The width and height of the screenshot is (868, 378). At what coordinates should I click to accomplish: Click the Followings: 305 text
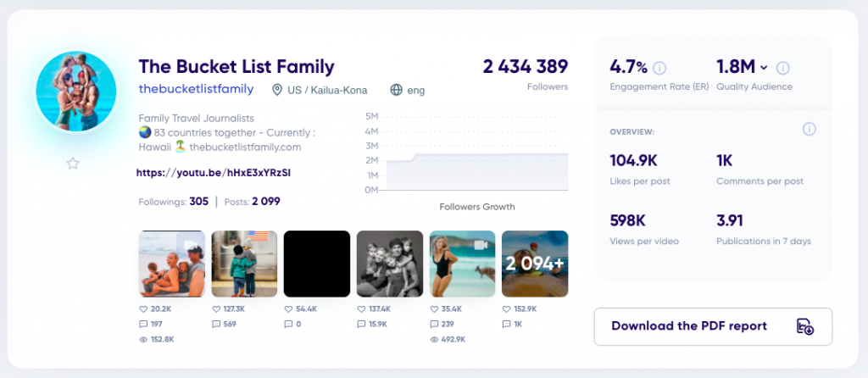coord(173,202)
